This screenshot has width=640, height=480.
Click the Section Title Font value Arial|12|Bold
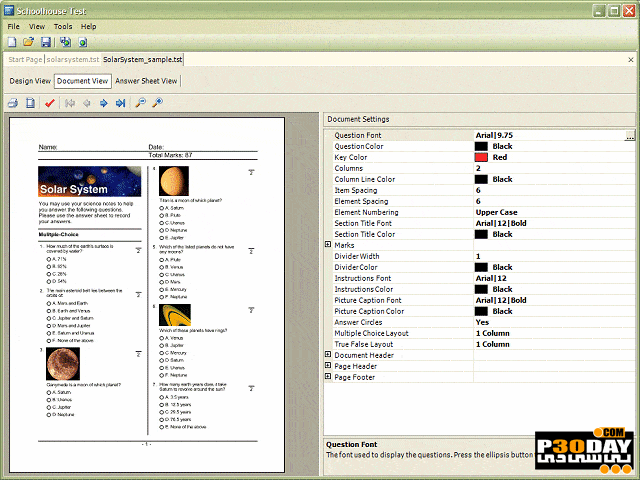501,223
